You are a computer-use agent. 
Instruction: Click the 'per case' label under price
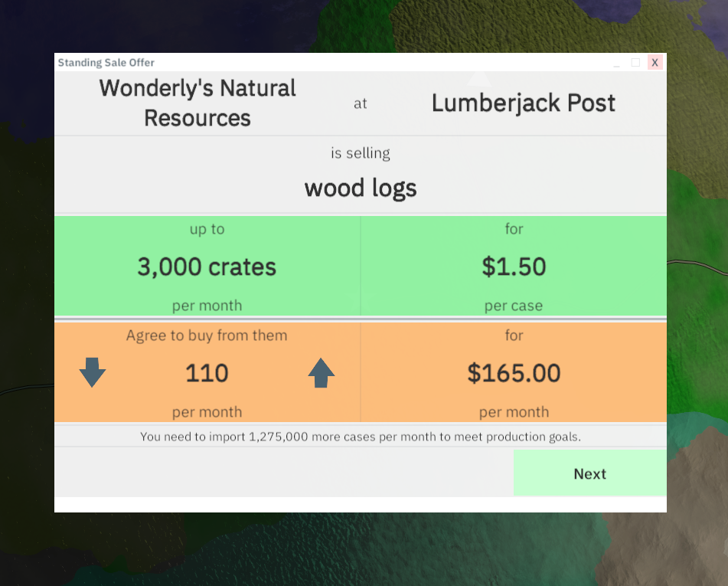pos(514,306)
